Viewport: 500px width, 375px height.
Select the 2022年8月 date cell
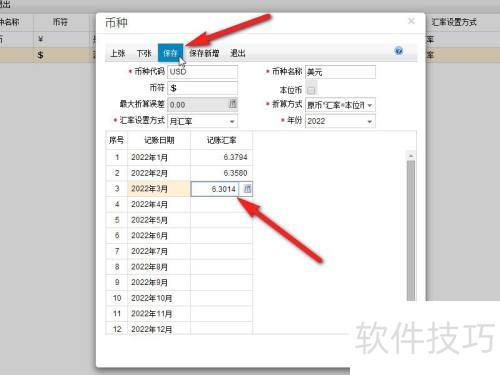pyautogui.click(x=159, y=267)
